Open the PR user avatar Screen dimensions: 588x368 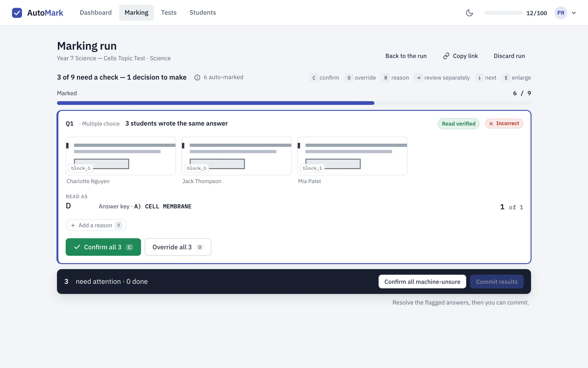560,13
